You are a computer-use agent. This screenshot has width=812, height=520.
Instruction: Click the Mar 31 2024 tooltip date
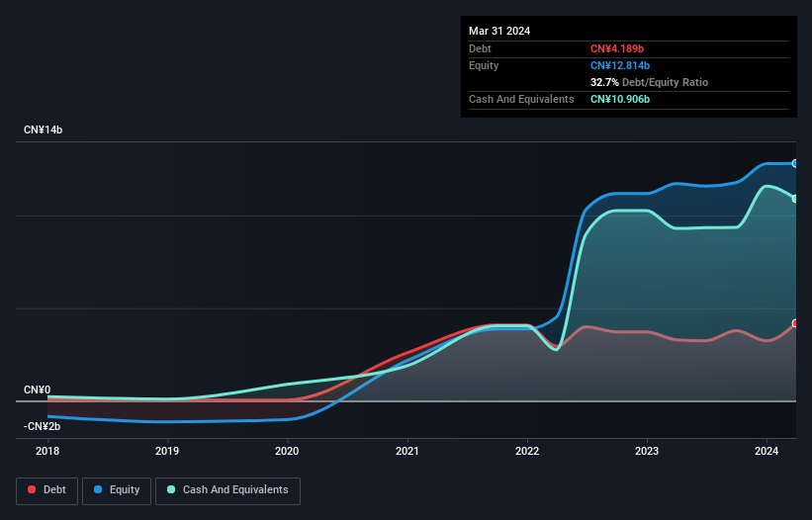(x=499, y=31)
